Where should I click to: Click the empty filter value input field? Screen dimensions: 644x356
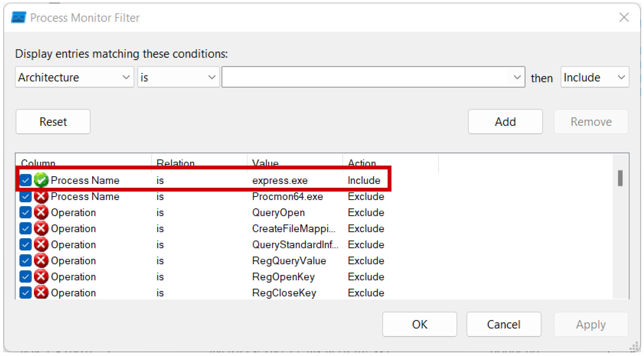pyautogui.click(x=365, y=77)
